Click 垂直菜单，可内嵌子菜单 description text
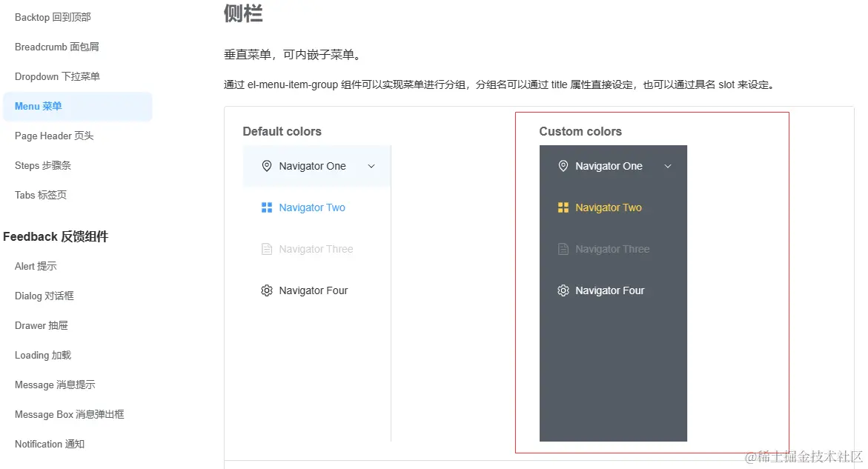 click(x=294, y=55)
